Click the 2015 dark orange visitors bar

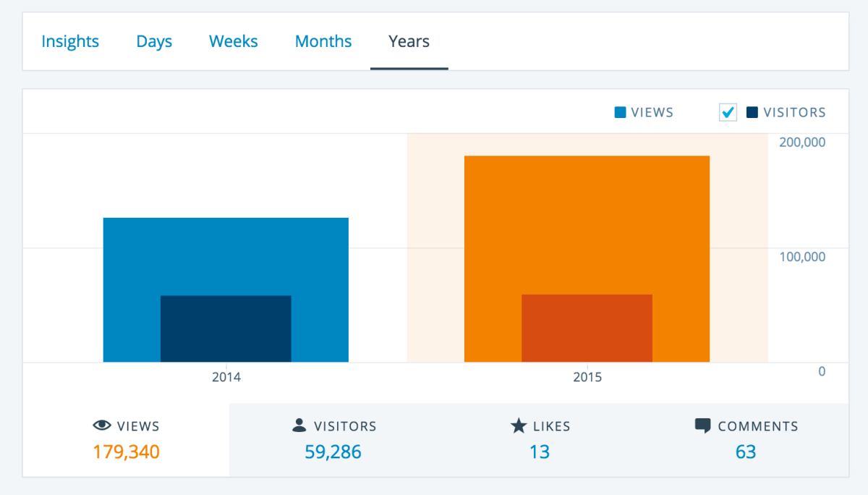[587, 328]
